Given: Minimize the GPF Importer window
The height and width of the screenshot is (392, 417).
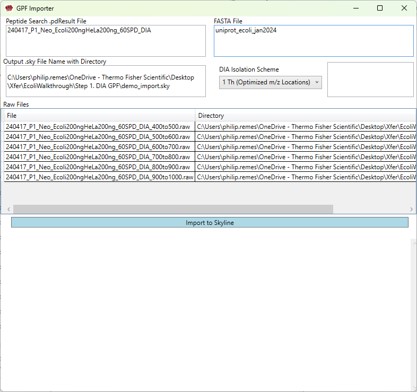Looking at the screenshot, I should coord(356,8).
